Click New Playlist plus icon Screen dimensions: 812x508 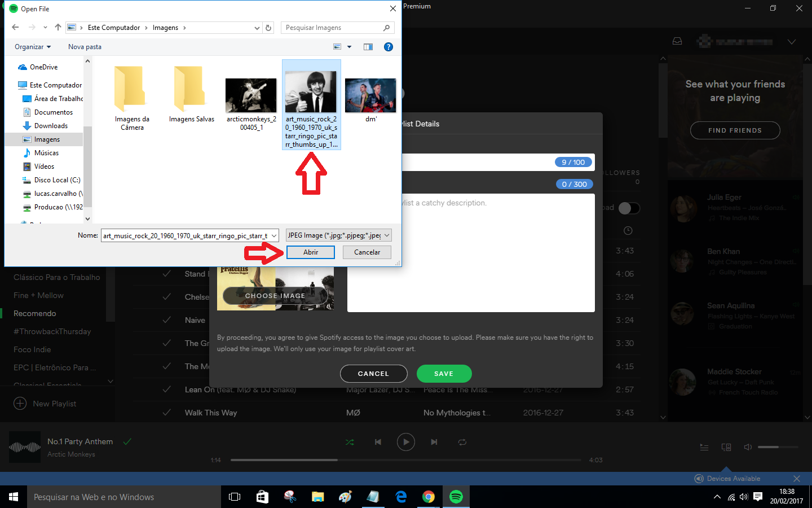[20, 404]
